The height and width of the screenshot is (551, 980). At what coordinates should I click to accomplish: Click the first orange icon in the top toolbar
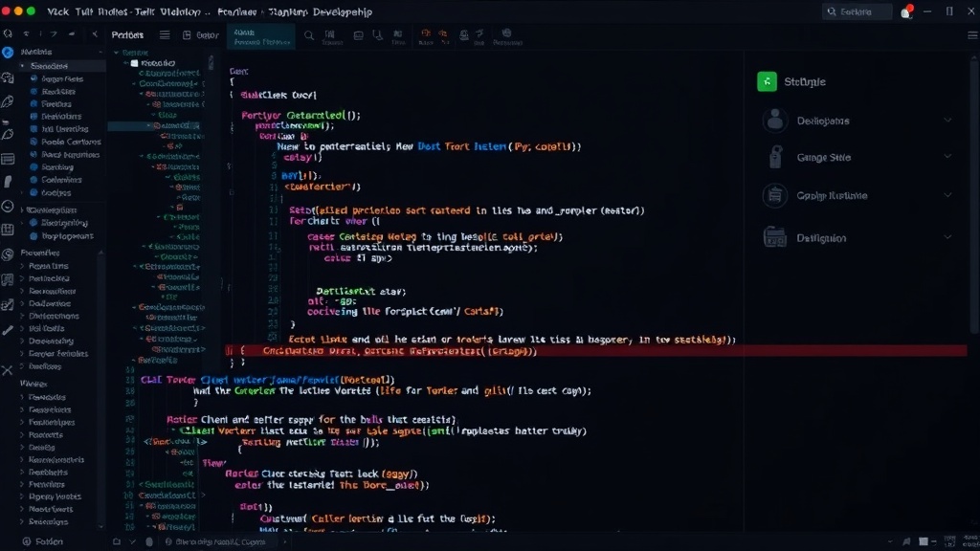pyautogui.click(x=426, y=33)
